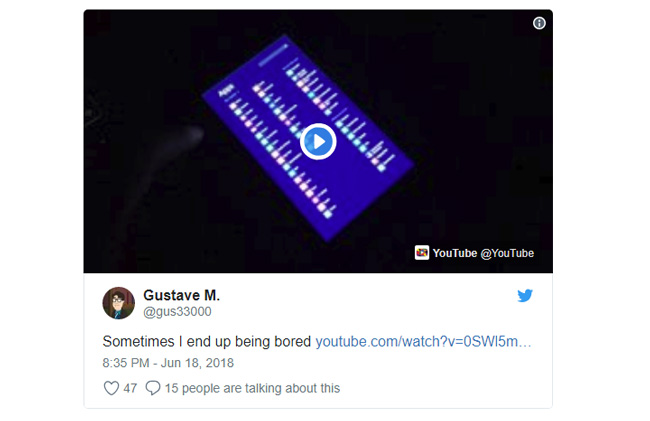This screenshot has height=421, width=650.
Task: Click the Jun 18, 2018 date
Action: coord(197,363)
